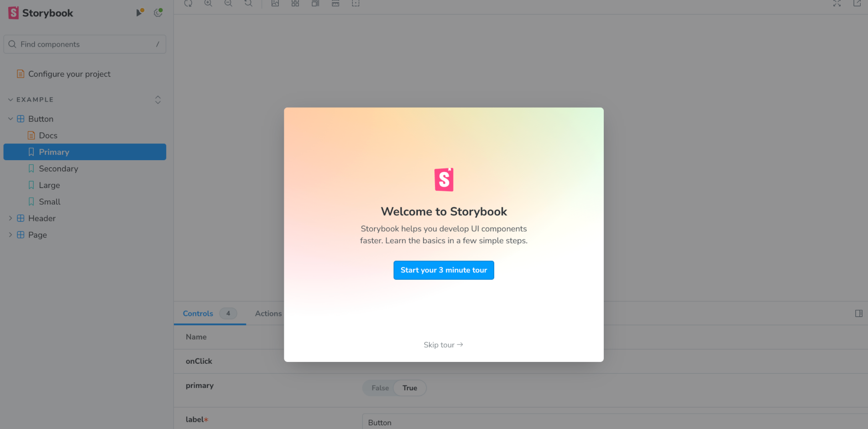Click the label control row name
The image size is (868, 429).
(197, 419)
